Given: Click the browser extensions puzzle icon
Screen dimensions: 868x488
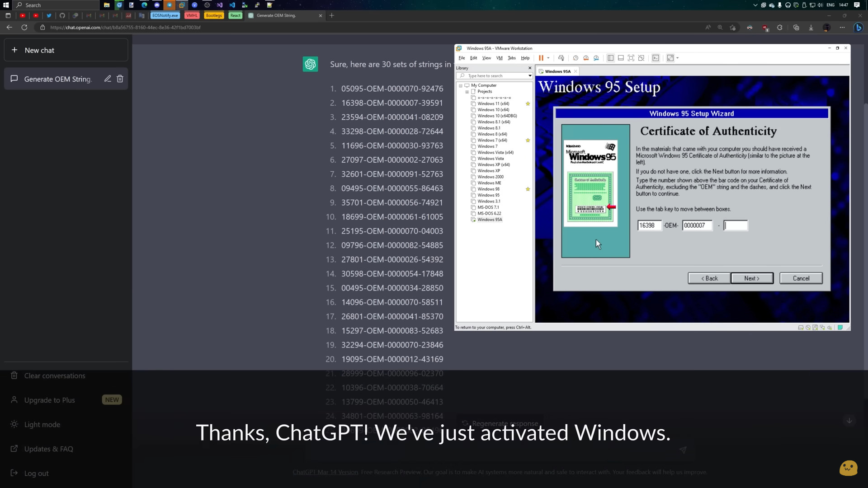Looking at the screenshot, I should (780, 28).
